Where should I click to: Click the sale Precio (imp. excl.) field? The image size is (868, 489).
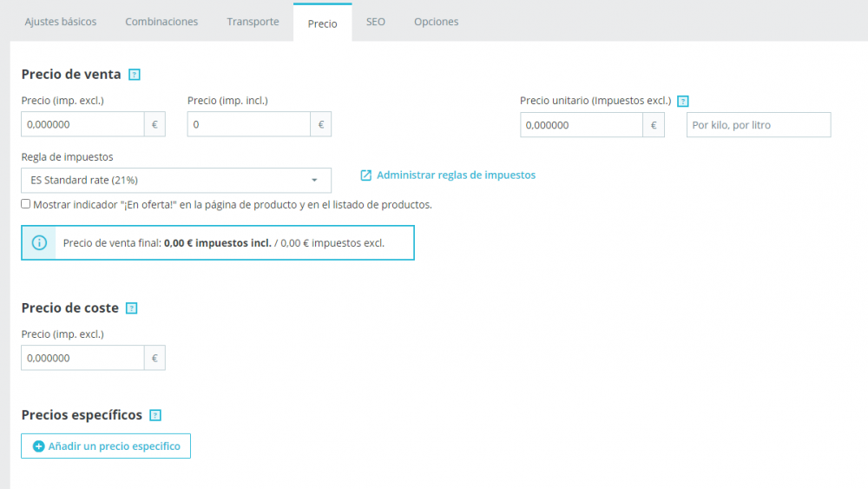coord(82,125)
